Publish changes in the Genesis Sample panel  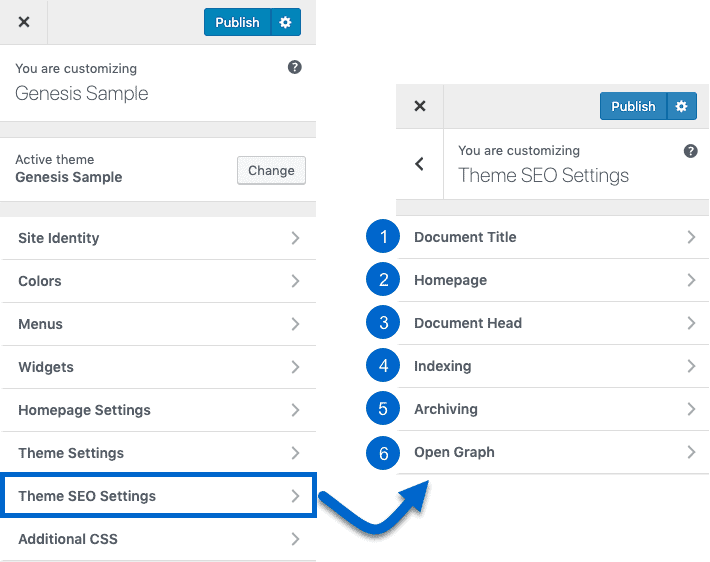237,22
